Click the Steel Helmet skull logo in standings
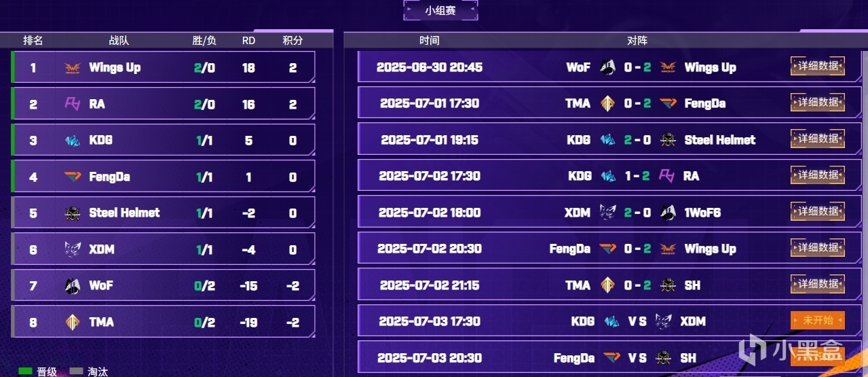This screenshot has width=868, height=377. pos(72,213)
